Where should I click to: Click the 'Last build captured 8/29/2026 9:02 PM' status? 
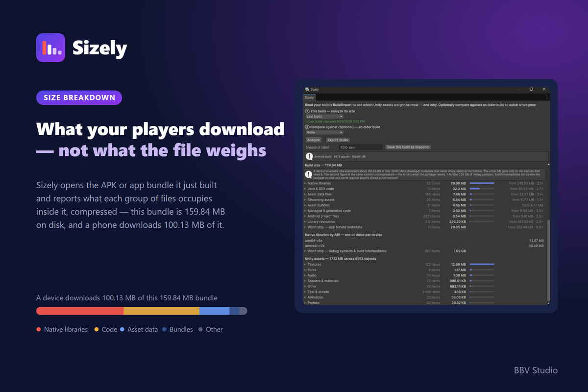[335, 121]
